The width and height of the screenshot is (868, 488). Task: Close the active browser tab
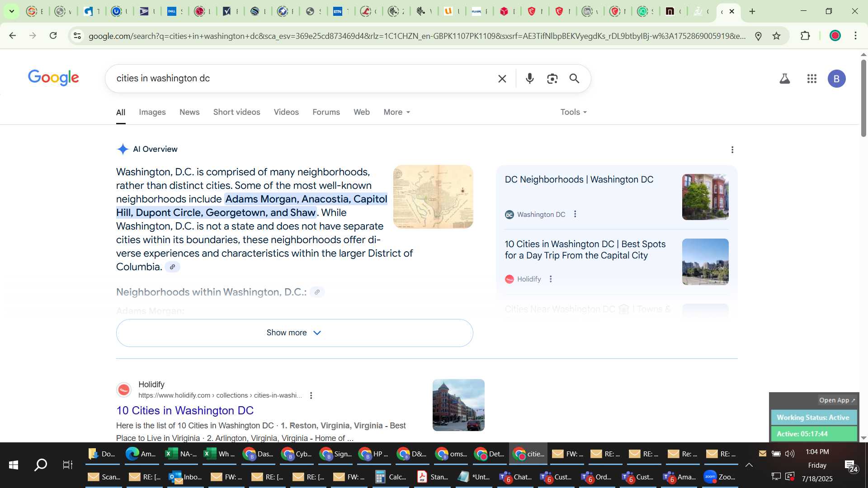(732, 11)
